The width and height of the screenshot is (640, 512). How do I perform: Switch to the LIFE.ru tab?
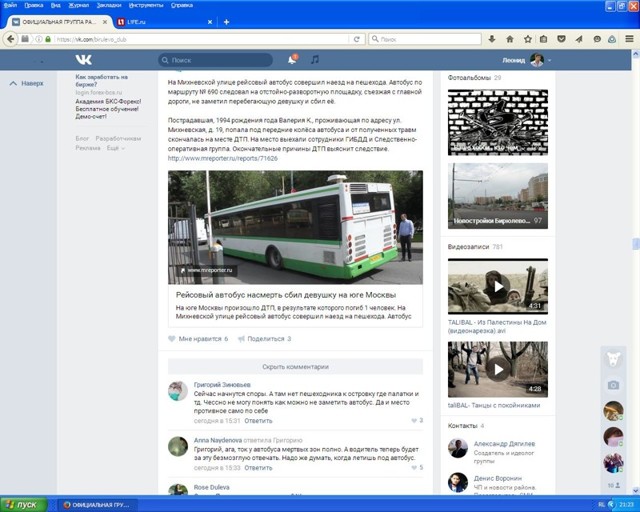click(163, 22)
